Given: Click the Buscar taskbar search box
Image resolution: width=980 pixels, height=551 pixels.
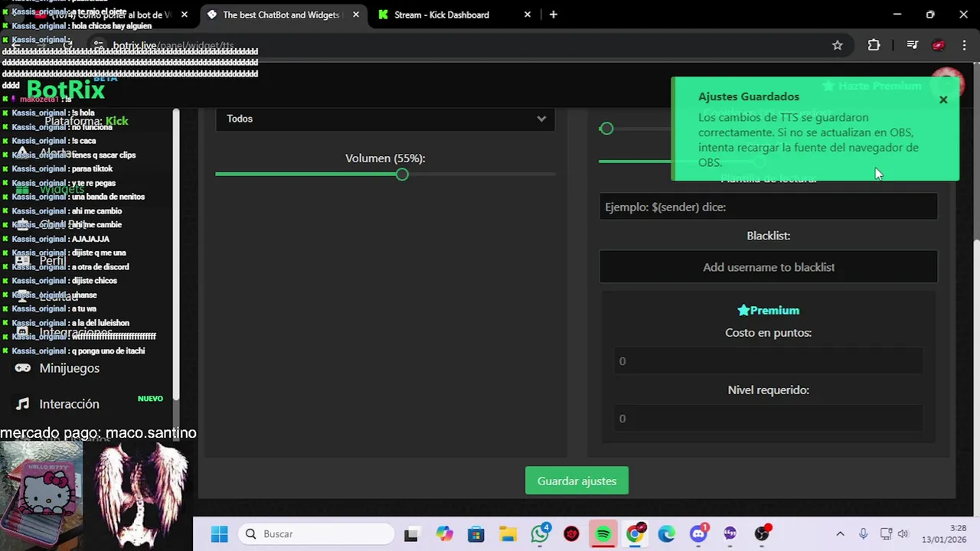Looking at the screenshot, I should pyautogui.click(x=315, y=534).
